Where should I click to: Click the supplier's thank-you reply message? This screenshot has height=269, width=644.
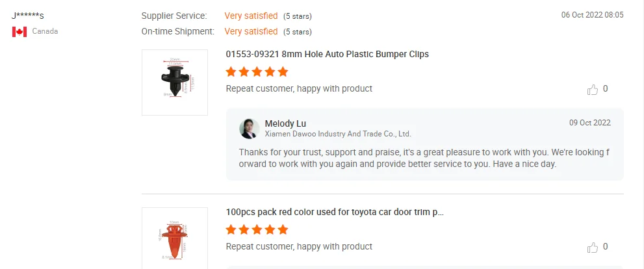(x=424, y=158)
